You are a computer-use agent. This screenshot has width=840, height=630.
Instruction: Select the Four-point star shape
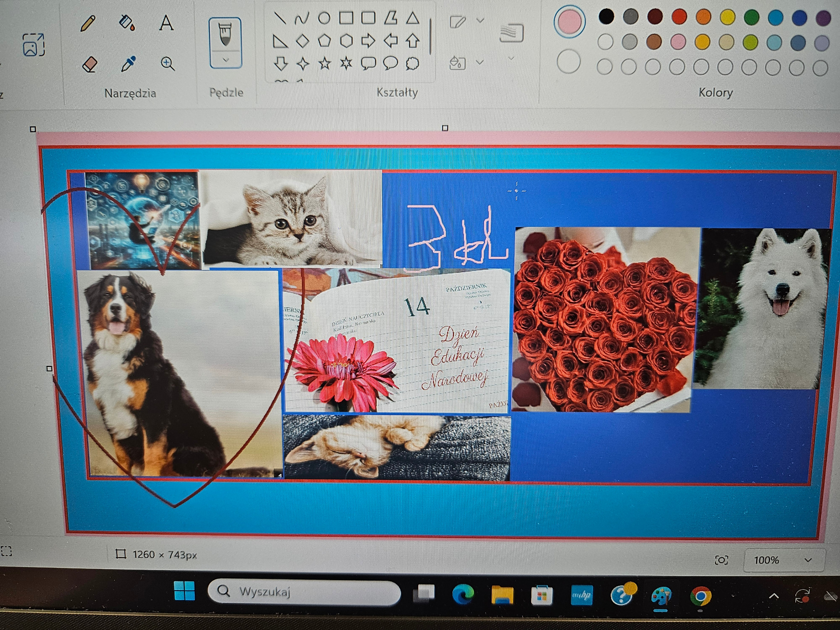pos(303,64)
